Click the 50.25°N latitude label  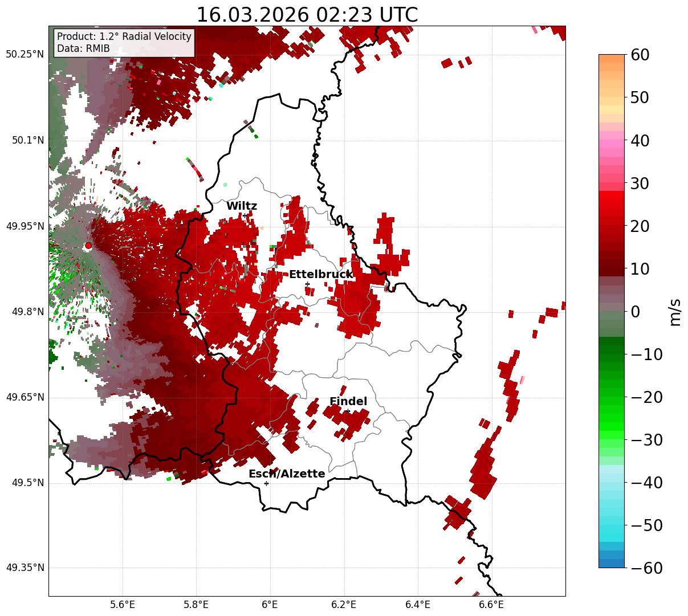point(25,54)
